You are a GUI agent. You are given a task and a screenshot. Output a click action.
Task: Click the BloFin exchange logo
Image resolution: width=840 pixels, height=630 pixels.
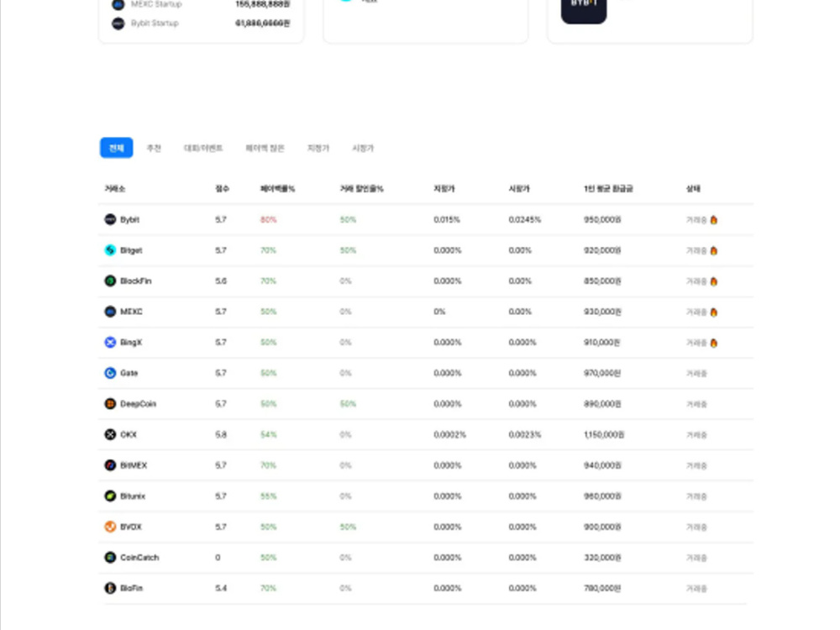(x=110, y=588)
